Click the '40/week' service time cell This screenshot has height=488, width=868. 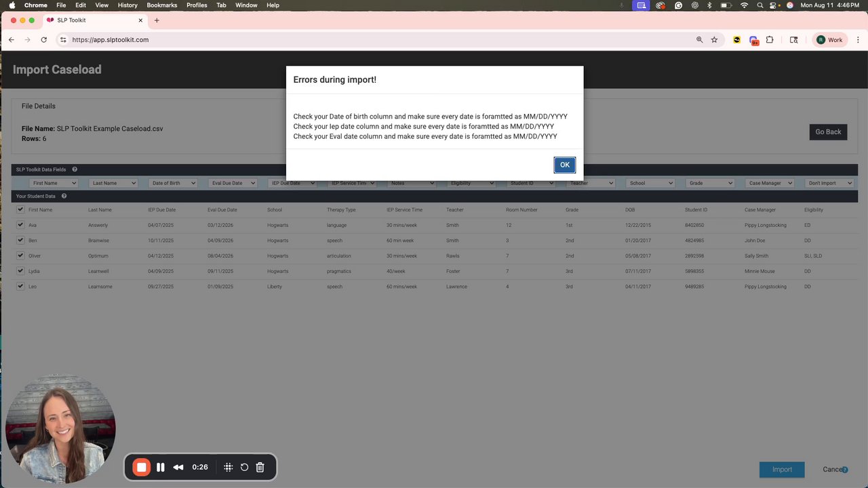396,271
